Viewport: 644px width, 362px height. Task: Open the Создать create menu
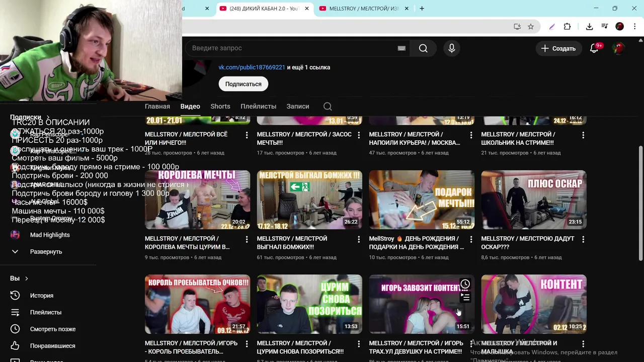[x=558, y=48]
